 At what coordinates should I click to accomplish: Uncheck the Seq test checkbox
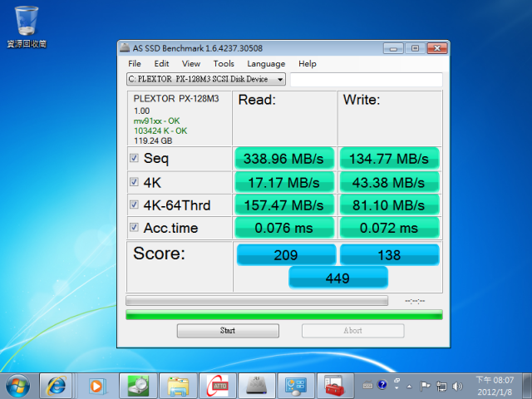[x=135, y=158]
